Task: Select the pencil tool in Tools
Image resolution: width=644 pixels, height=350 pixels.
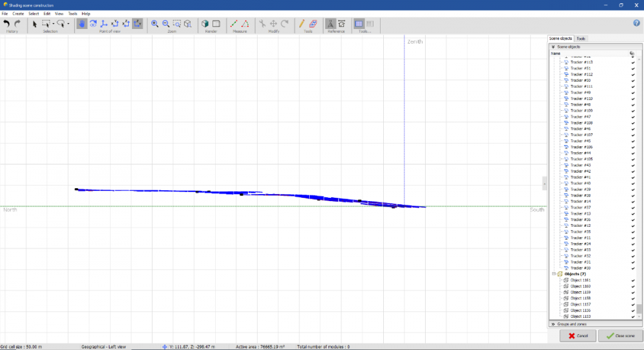Action: point(302,24)
